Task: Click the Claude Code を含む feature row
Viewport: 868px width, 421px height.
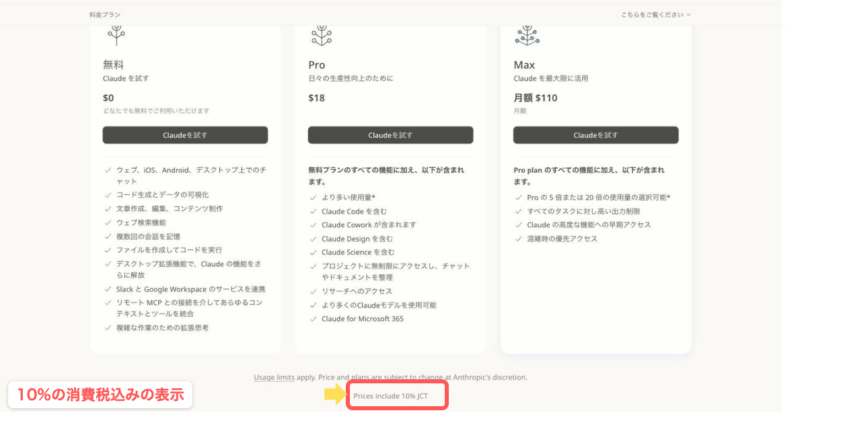Action: 349,211
